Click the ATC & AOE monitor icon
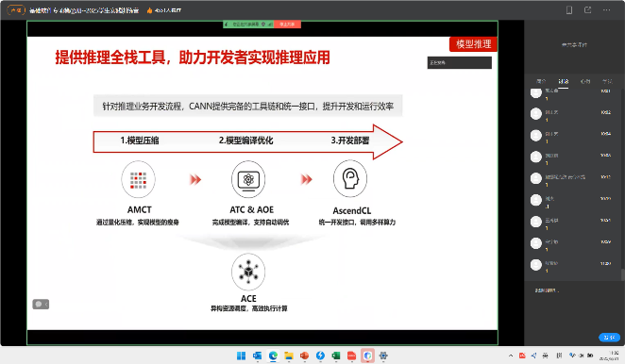 click(x=248, y=179)
